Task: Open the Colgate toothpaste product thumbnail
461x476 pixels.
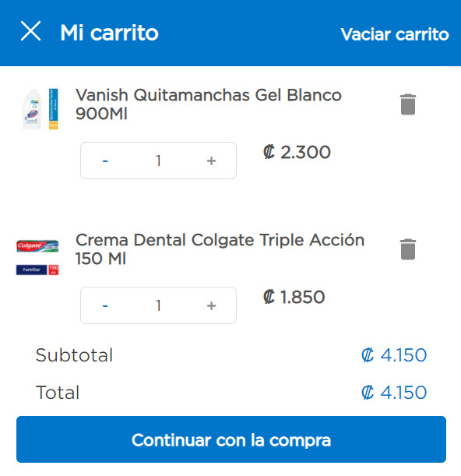Action: click(x=37, y=257)
